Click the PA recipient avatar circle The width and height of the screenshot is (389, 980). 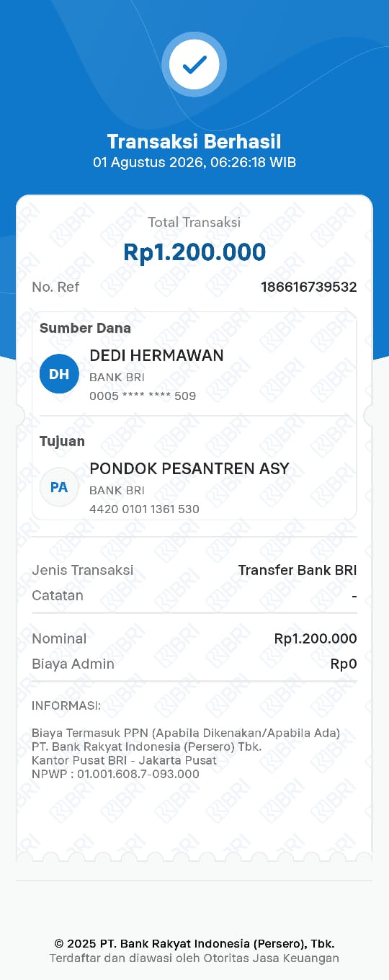pos(59,487)
